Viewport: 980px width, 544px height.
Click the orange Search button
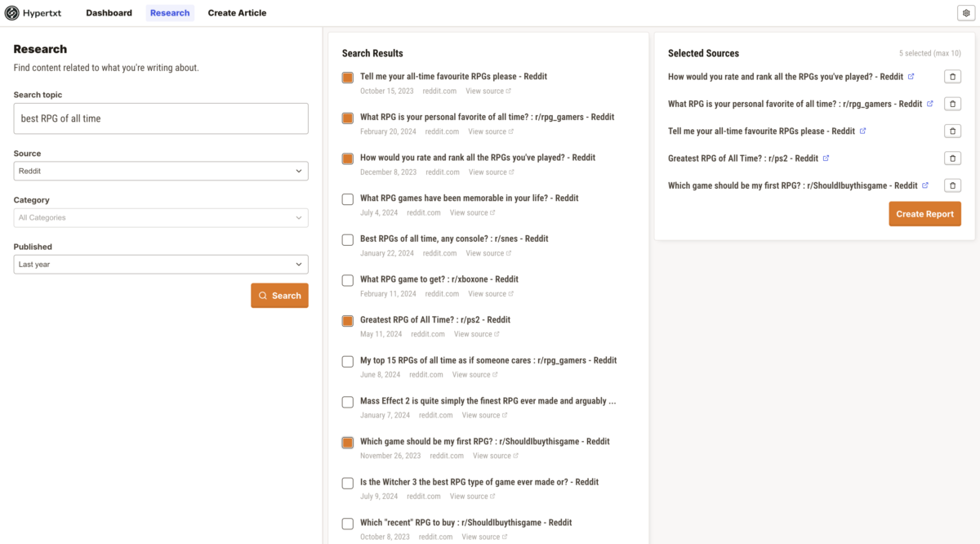click(x=279, y=296)
